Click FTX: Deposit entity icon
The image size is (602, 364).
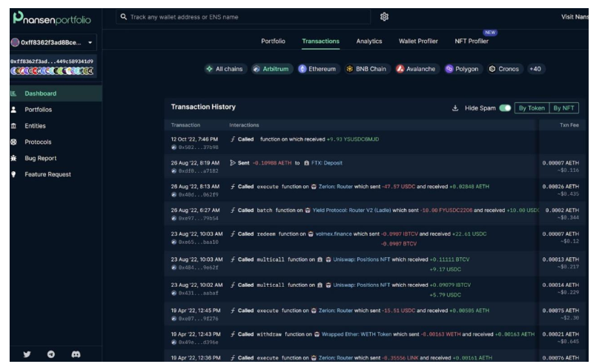pyautogui.click(x=306, y=163)
